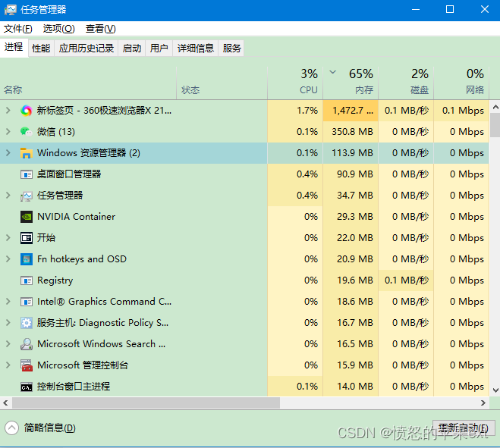Image resolution: width=500 pixels, height=448 pixels.
Task: Click the 0.1 Mbps network value
Action: coord(463,111)
